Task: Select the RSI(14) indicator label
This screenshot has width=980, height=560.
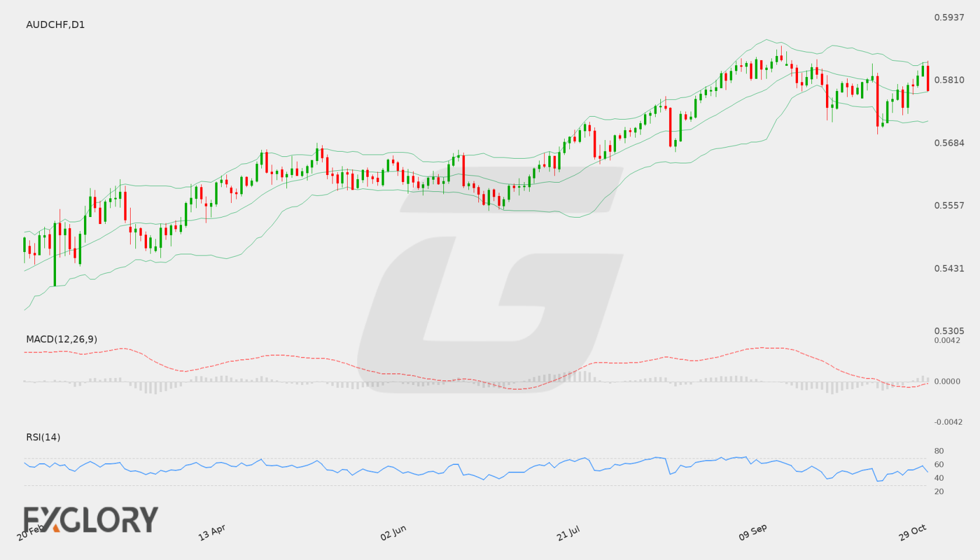Action: point(43,437)
